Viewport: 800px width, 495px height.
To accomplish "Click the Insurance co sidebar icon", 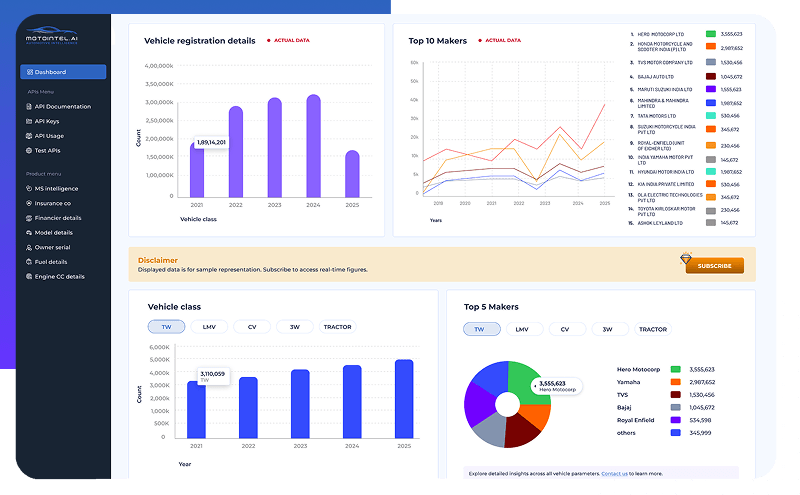I will (x=29, y=203).
